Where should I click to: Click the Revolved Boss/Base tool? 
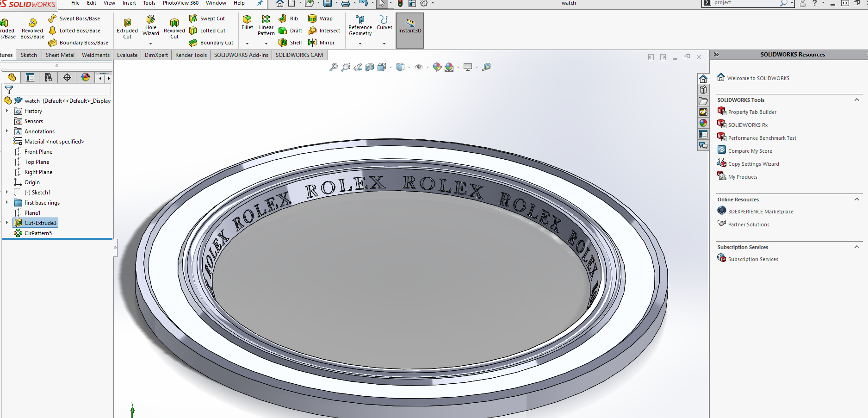pyautogui.click(x=32, y=29)
